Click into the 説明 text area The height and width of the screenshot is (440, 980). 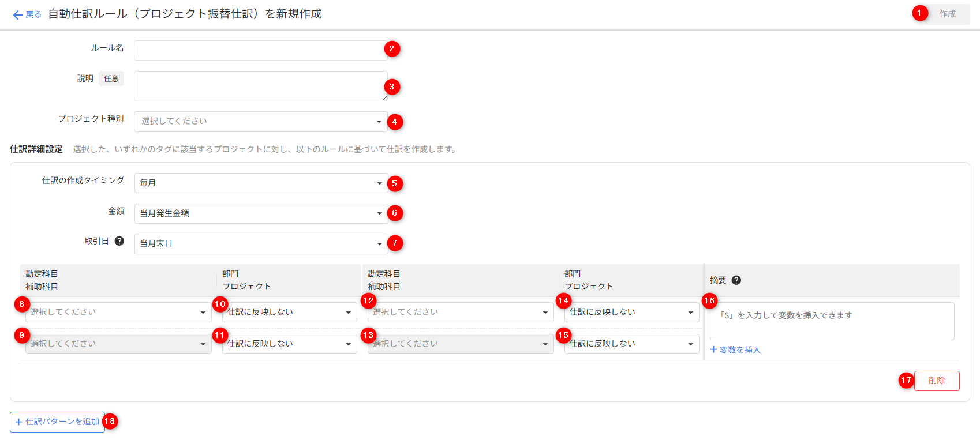tap(260, 86)
